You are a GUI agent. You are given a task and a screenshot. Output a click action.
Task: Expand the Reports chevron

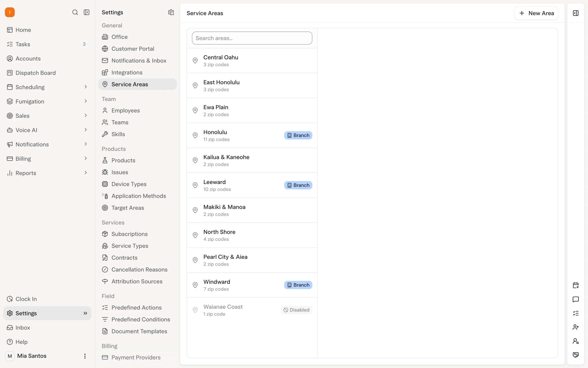coord(85,173)
